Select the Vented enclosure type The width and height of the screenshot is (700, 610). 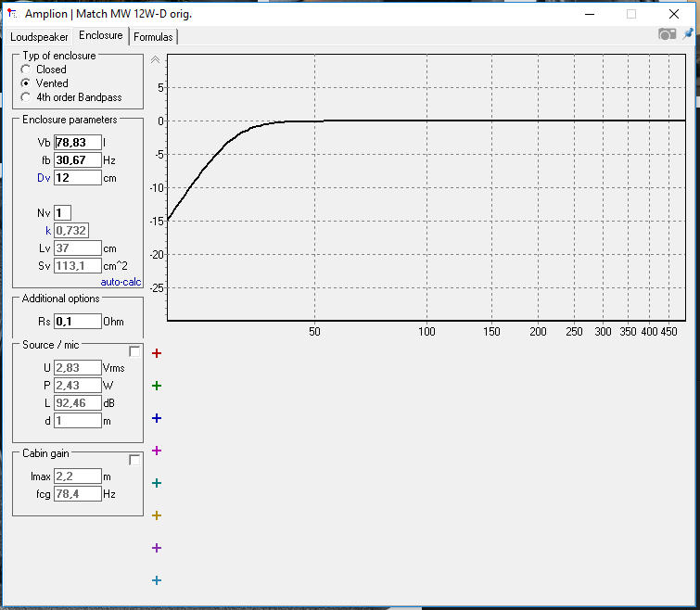[25, 83]
